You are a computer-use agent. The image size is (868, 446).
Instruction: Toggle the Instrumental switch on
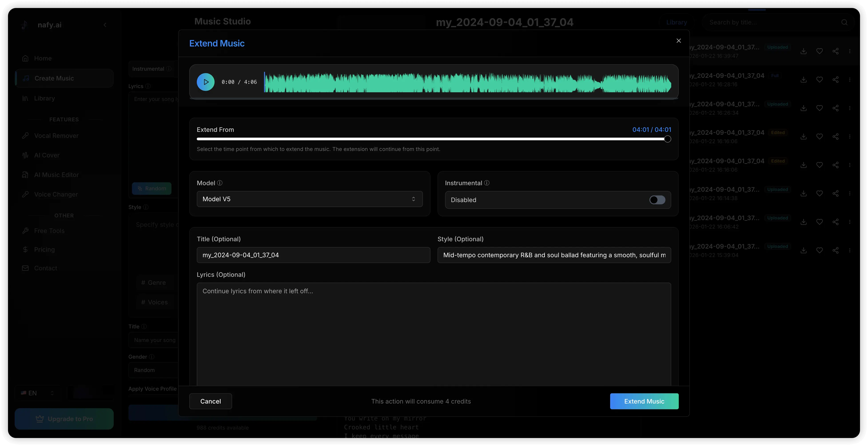(x=657, y=200)
